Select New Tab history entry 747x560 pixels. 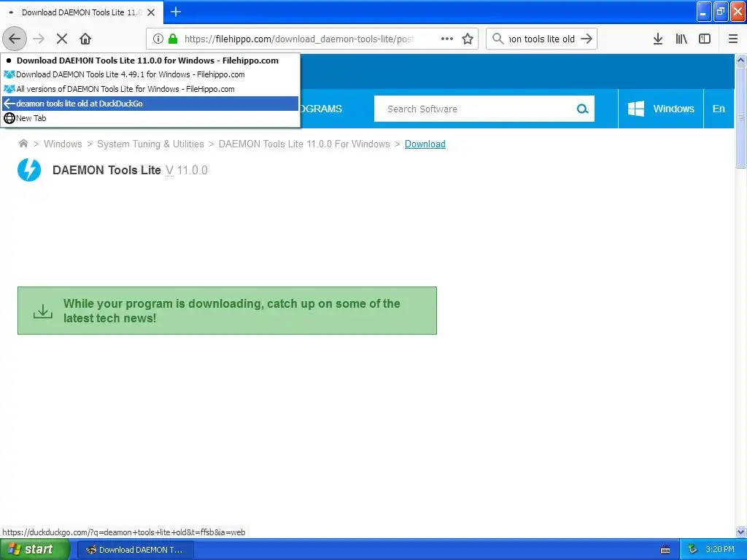[x=150, y=118]
